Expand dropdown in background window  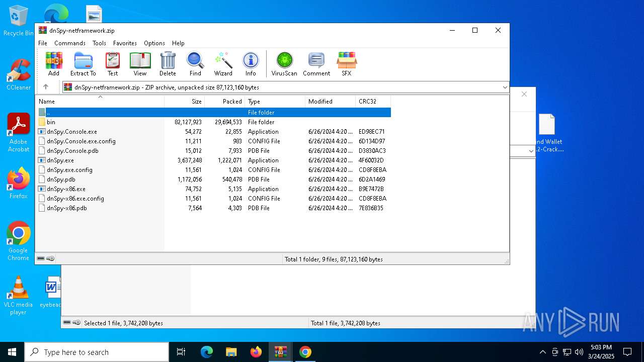pos(531,151)
